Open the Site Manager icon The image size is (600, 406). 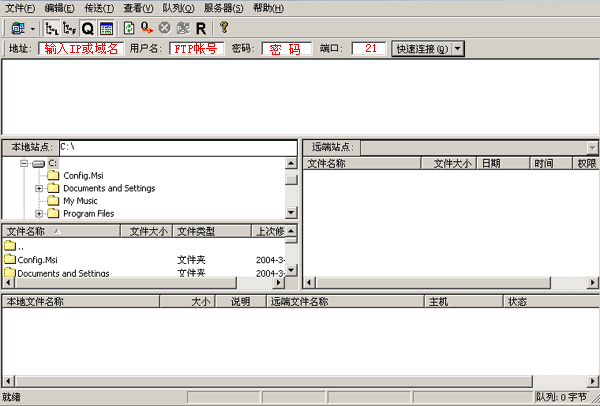click(x=17, y=28)
